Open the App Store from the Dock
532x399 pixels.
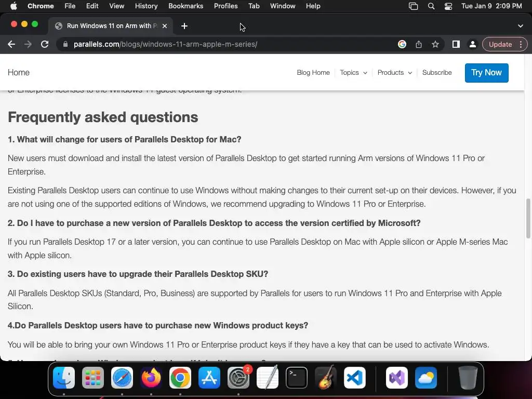(x=209, y=378)
